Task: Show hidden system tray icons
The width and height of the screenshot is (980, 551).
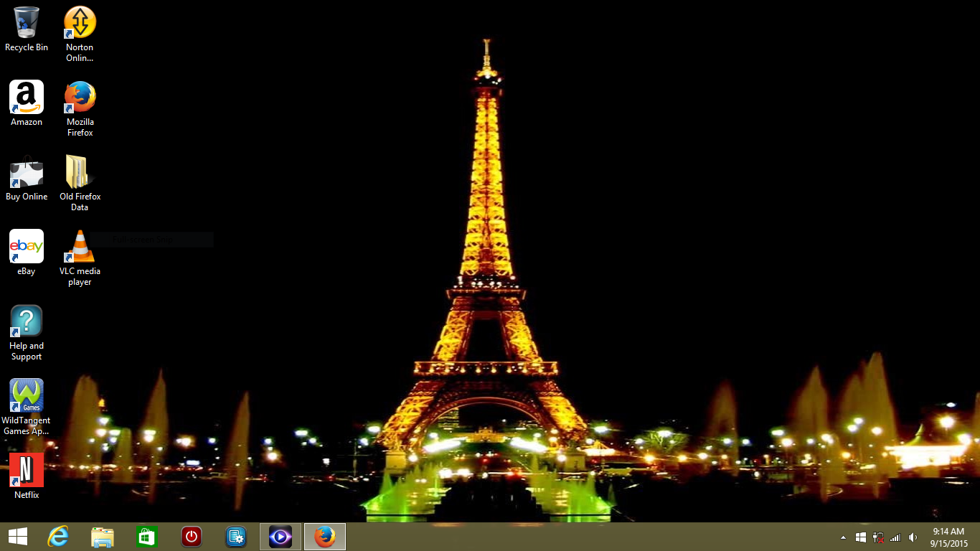Action: [x=843, y=537]
